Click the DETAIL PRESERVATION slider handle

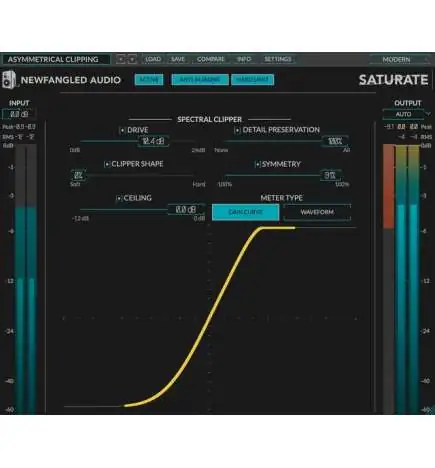click(335, 141)
